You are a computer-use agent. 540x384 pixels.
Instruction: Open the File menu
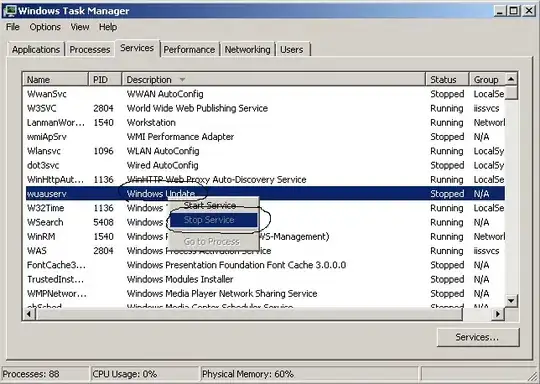(x=13, y=27)
